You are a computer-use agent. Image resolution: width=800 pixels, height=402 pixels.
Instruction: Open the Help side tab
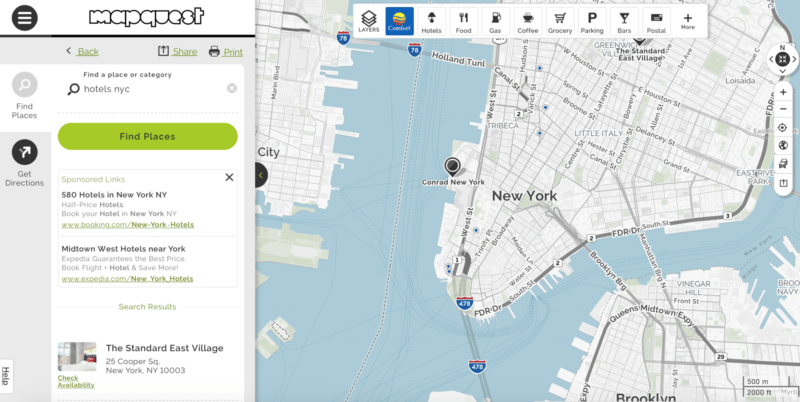[x=6, y=376]
